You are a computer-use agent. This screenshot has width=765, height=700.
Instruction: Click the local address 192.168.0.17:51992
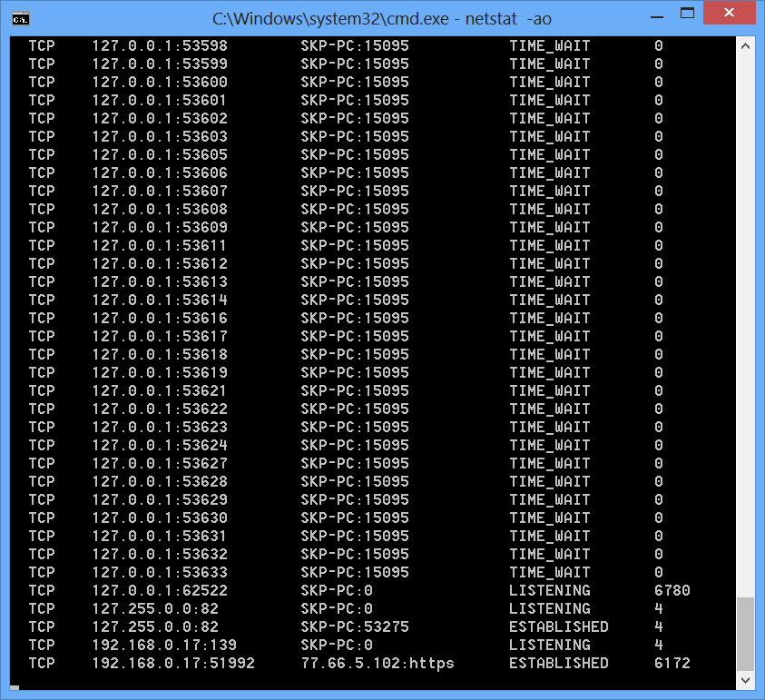pyautogui.click(x=172, y=664)
